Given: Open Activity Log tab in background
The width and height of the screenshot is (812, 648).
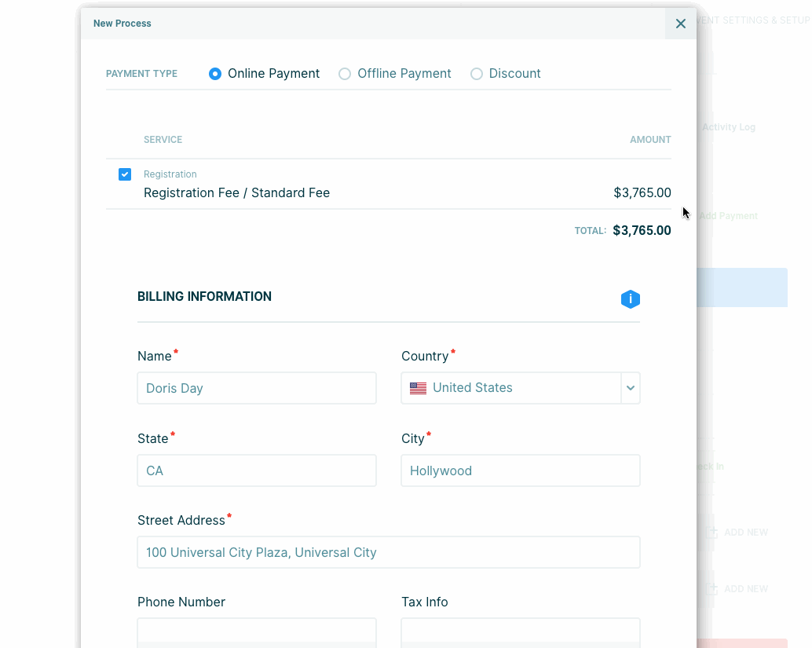Looking at the screenshot, I should [x=729, y=127].
